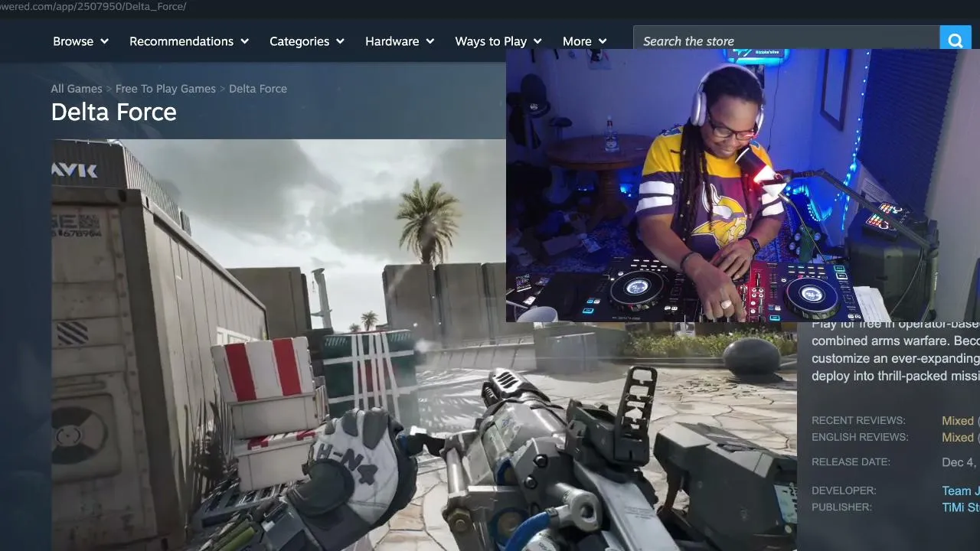This screenshot has width=980, height=551.
Task: Click the 'PUBLISHER:' label
Action: pos(841,507)
